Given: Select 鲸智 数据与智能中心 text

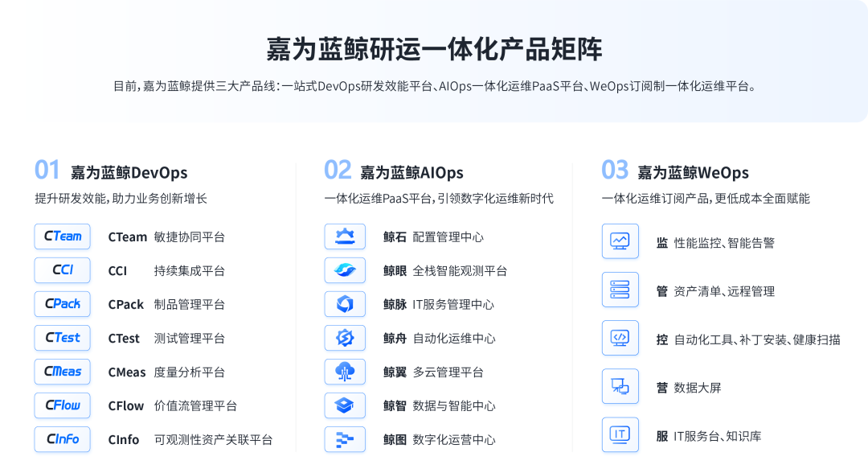Looking at the screenshot, I should point(440,406).
